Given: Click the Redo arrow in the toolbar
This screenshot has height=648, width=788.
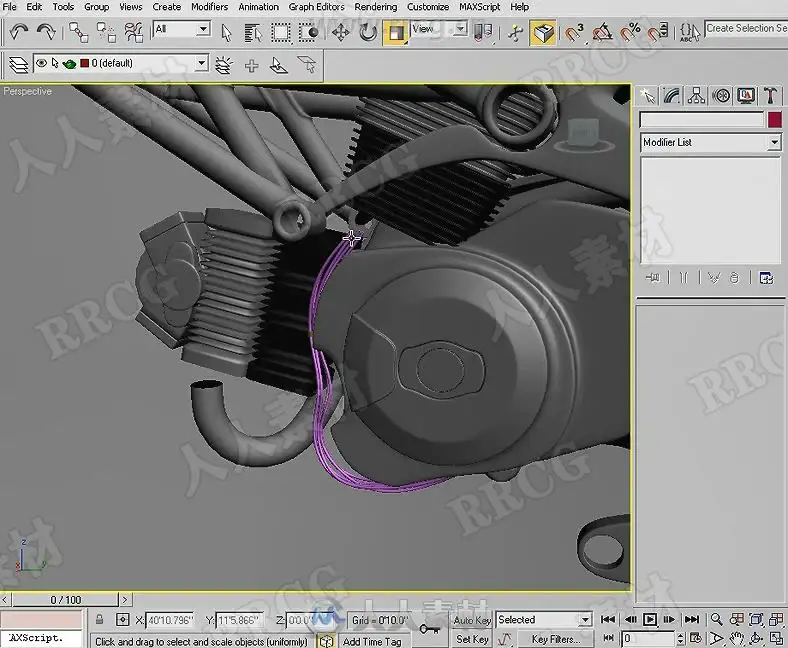Looking at the screenshot, I should 46,33.
